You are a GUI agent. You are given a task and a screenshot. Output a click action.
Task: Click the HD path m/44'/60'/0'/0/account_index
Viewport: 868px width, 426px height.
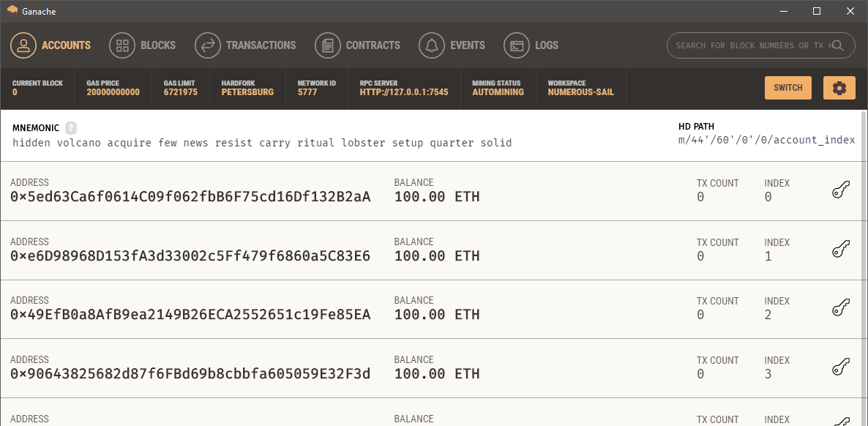tap(767, 140)
